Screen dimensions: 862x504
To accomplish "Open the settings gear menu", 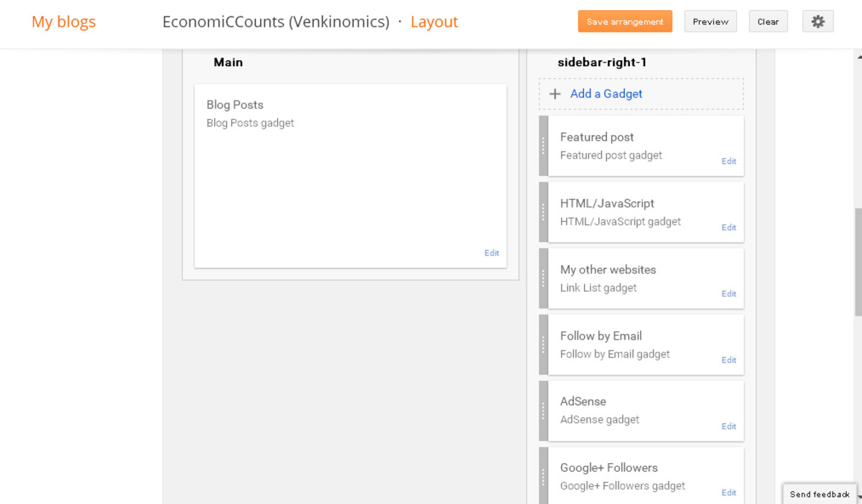I will pos(817,21).
